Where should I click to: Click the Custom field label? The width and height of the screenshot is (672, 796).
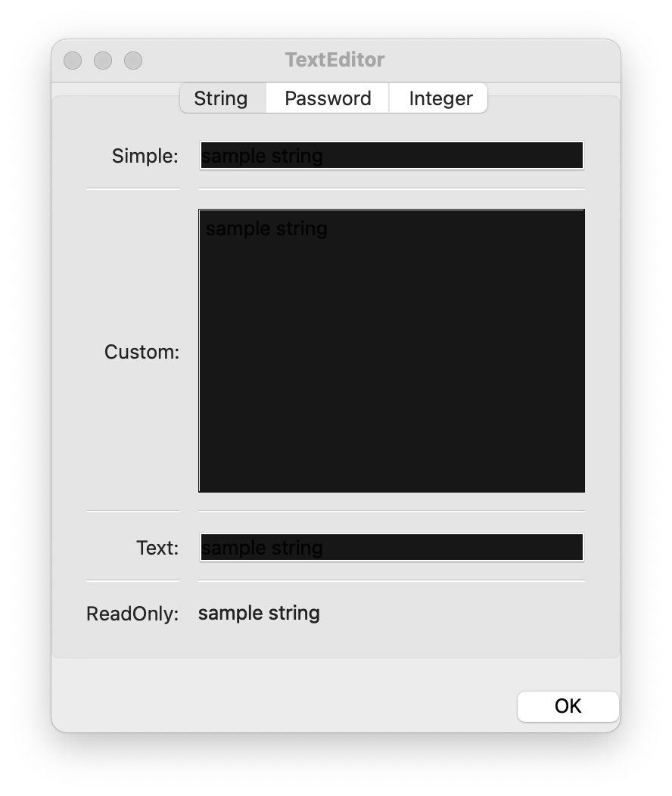point(142,351)
